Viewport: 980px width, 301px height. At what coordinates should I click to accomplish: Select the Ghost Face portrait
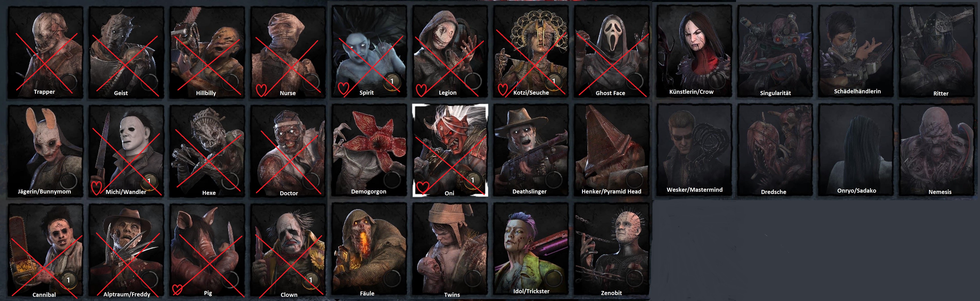(x=612, y=52)
